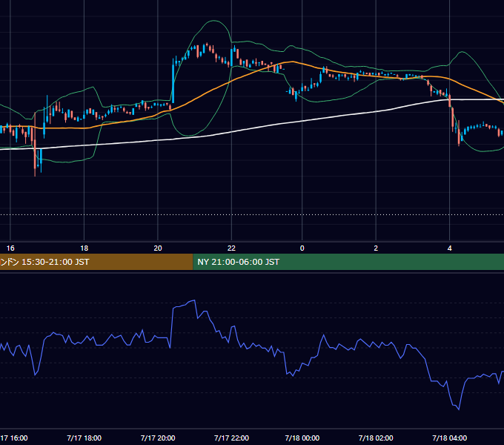Click the 7/17 22:00 date label

(x=231, y=438)
